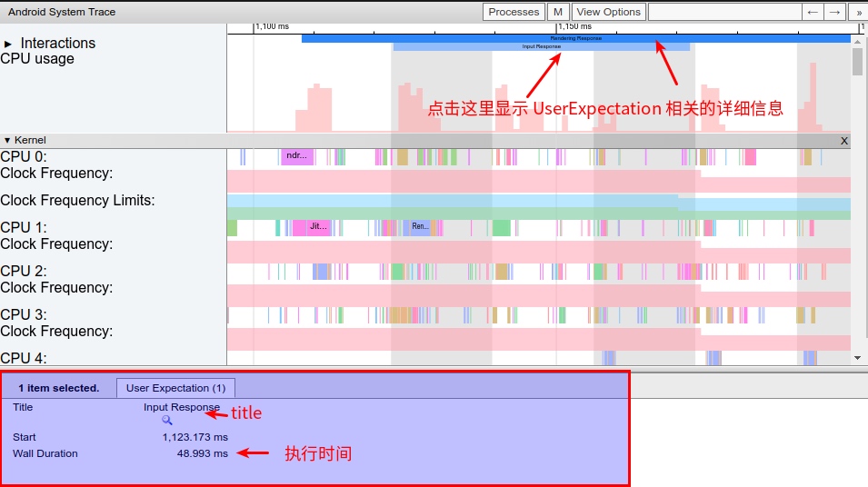
Task: Click the left arrow navigation button
Action: tap(813, 12)
